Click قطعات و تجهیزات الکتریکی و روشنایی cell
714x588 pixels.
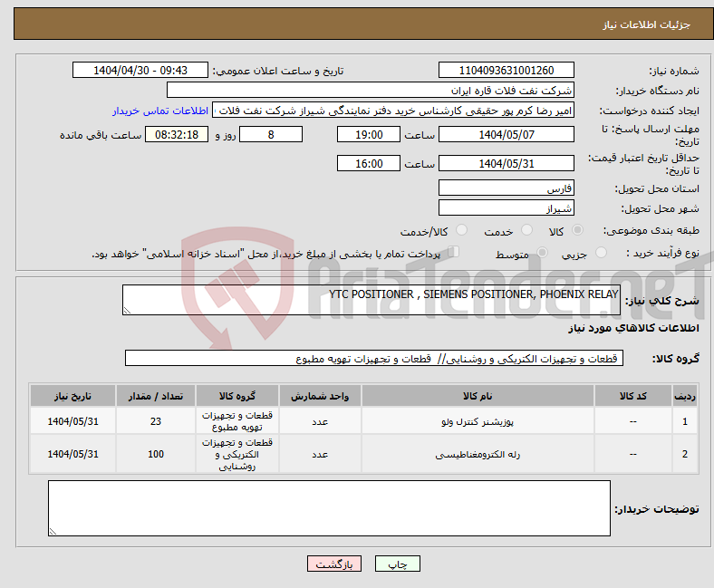[x=237, y=454]
